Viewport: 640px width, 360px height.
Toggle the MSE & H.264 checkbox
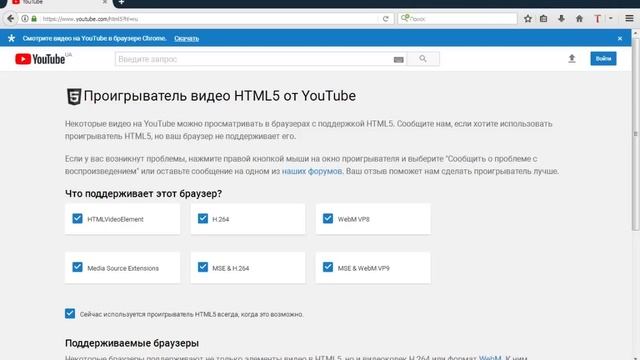(203, 267)
